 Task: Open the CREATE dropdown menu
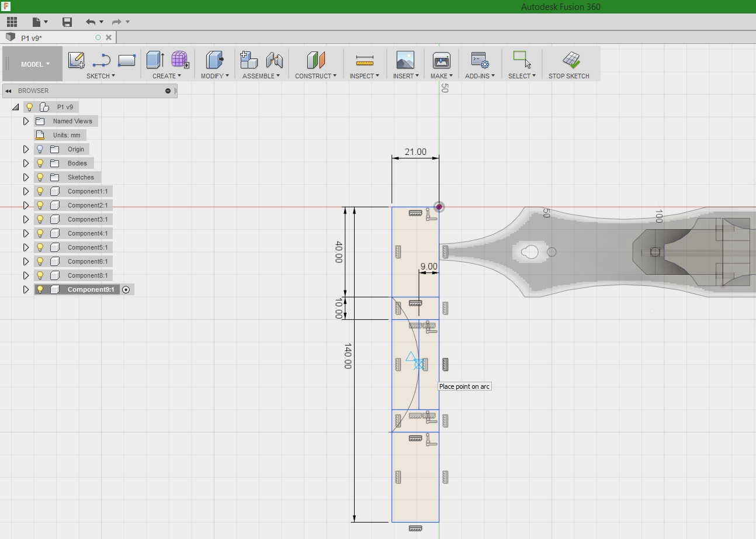[167, 76]
